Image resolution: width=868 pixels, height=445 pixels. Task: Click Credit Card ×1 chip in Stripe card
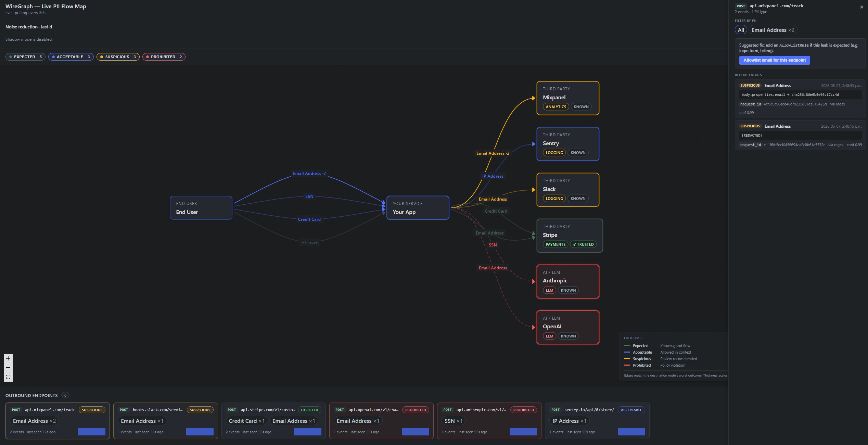coord(246,421)
